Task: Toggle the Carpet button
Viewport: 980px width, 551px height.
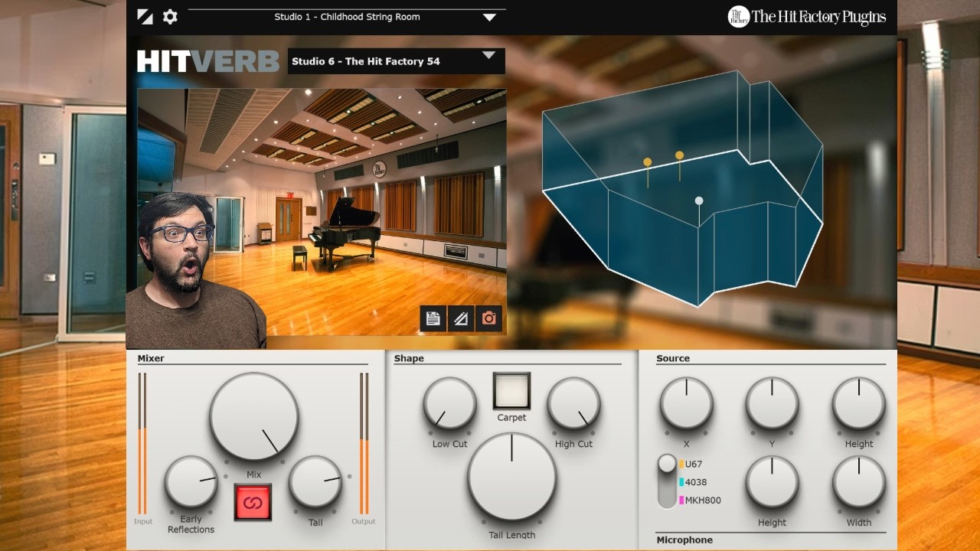Action: [511, 391]
